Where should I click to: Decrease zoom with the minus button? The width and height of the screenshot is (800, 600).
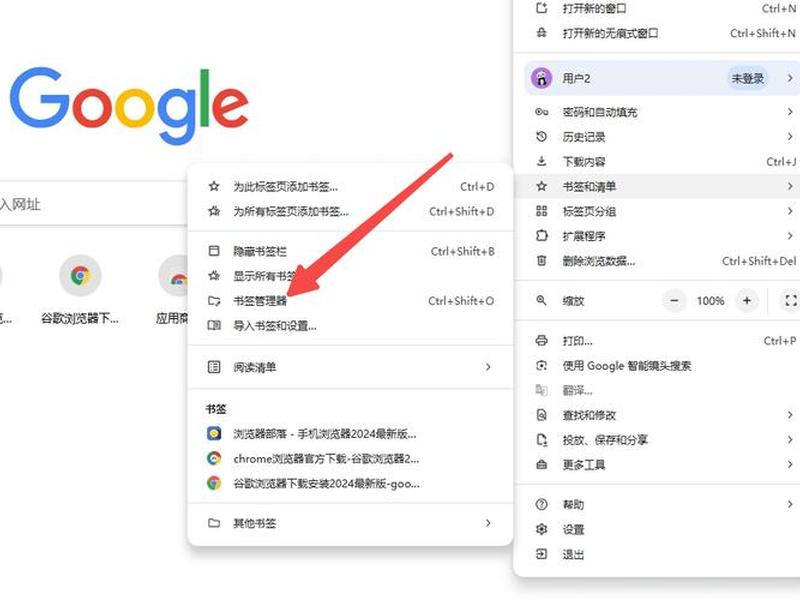pos(674,301)
